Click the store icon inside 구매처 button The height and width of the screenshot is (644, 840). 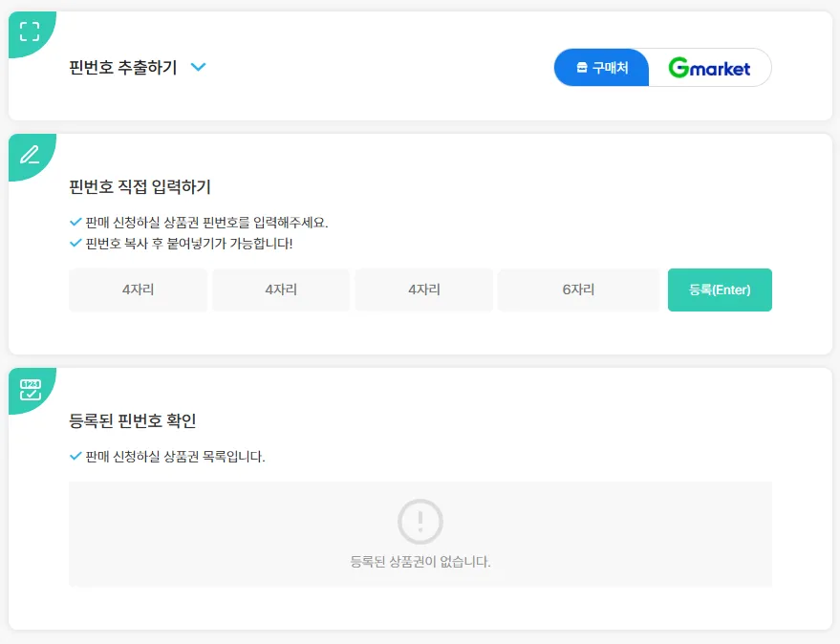tap(581, 68)
